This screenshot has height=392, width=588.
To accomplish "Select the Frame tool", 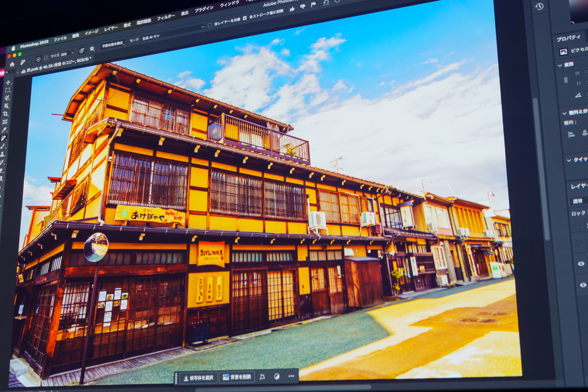I will tap(5, 122).
